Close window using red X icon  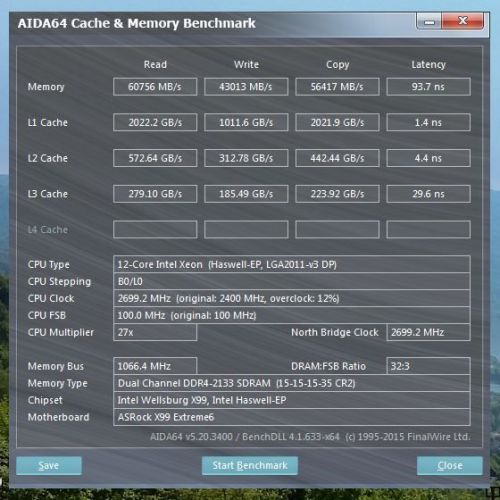click(x=463, y=21)
